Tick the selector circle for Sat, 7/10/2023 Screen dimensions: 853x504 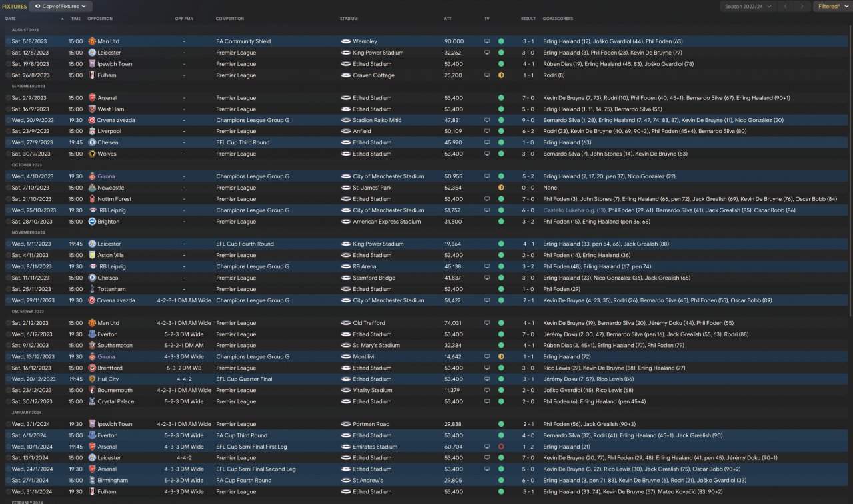point(8,188)
